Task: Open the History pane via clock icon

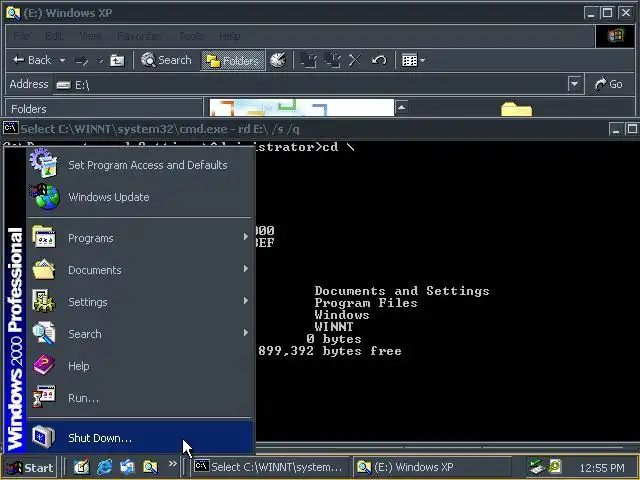Action: (278, 60)
